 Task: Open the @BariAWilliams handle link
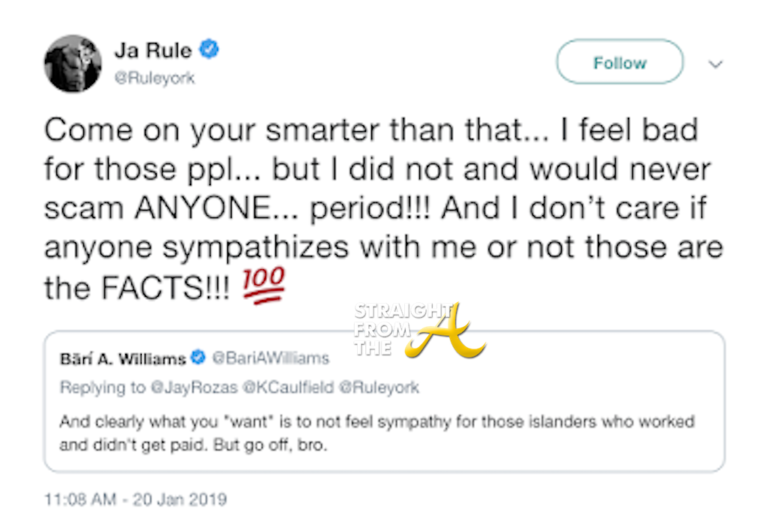(x=262, y=357)
